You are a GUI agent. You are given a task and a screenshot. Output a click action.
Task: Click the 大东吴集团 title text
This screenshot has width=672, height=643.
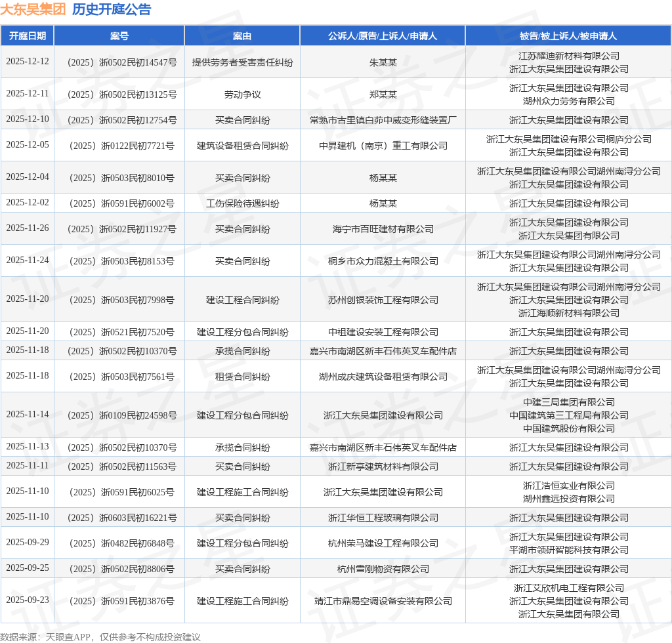(33, 9)
